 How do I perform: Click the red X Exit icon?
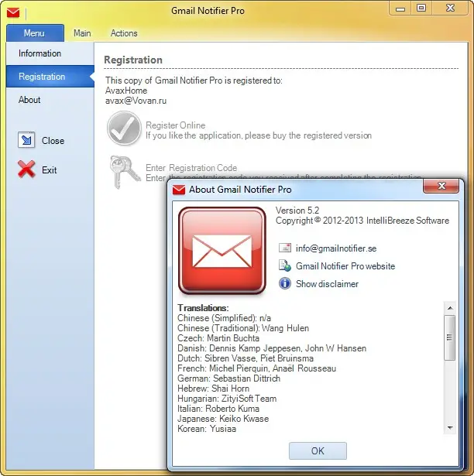26,169
